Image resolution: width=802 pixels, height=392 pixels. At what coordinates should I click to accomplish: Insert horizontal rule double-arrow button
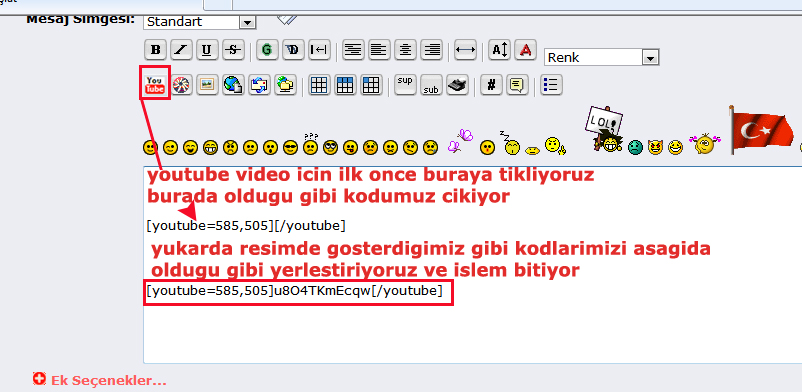point(465,50)
